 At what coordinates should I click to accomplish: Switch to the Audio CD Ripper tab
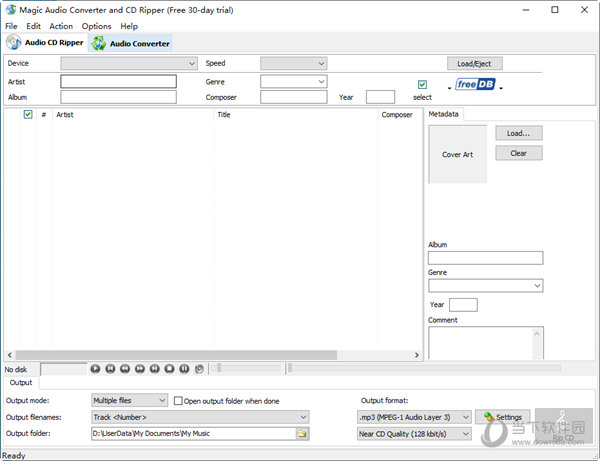pos(45,42)
